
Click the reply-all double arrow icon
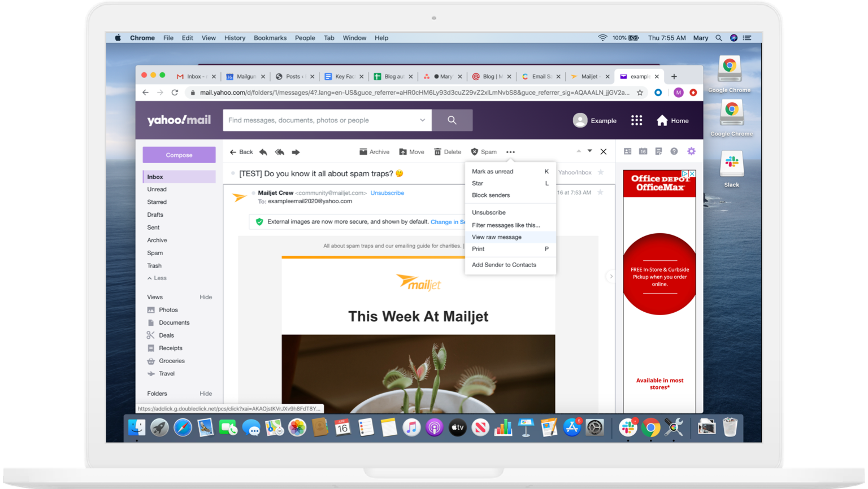(279, 152)
